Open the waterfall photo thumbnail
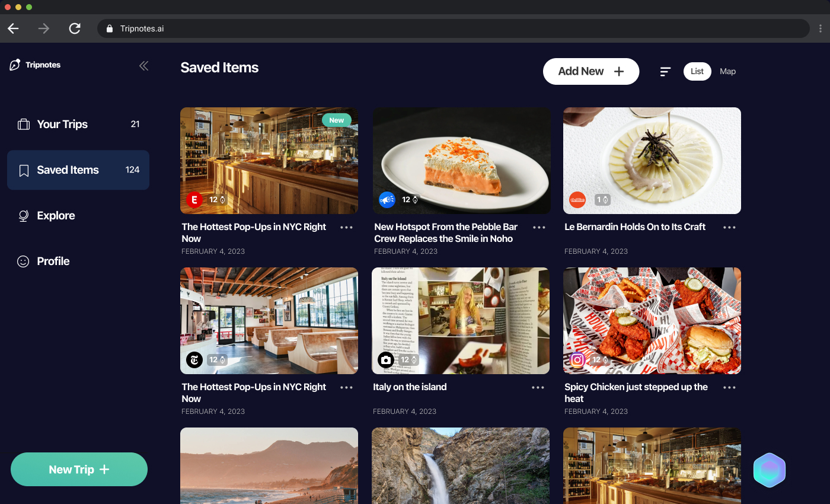 tap(461, 465)
